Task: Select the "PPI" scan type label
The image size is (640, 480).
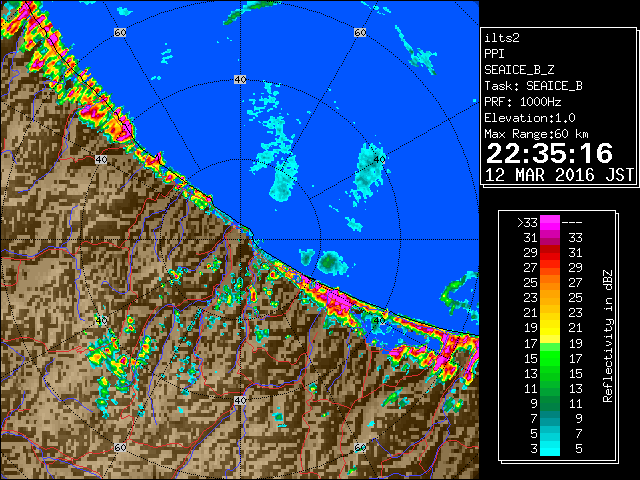Action: [x=494, y=54]
